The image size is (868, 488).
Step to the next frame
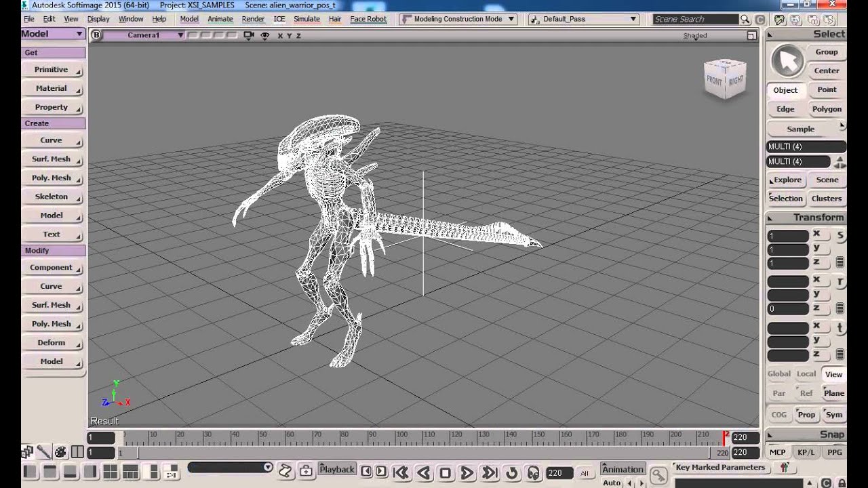[x=380, y=471]
